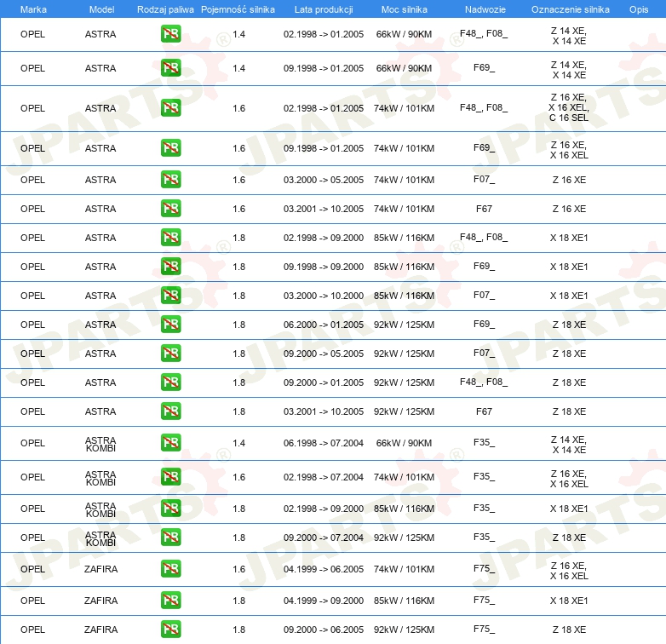
Task: Click the Marka column header
Action: tap(33, 9)
